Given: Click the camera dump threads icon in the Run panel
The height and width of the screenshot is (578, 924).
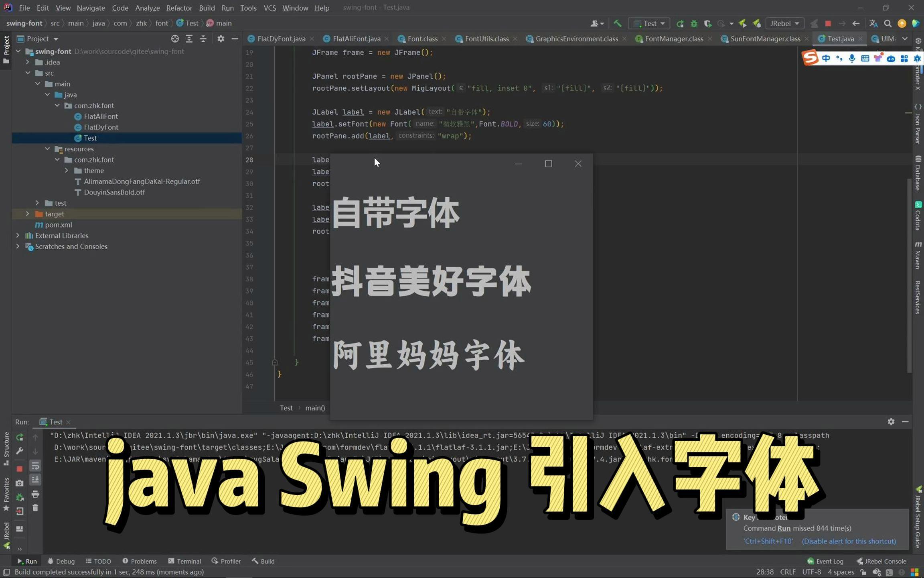Looking at the screenshot, I should click(19, 483).
